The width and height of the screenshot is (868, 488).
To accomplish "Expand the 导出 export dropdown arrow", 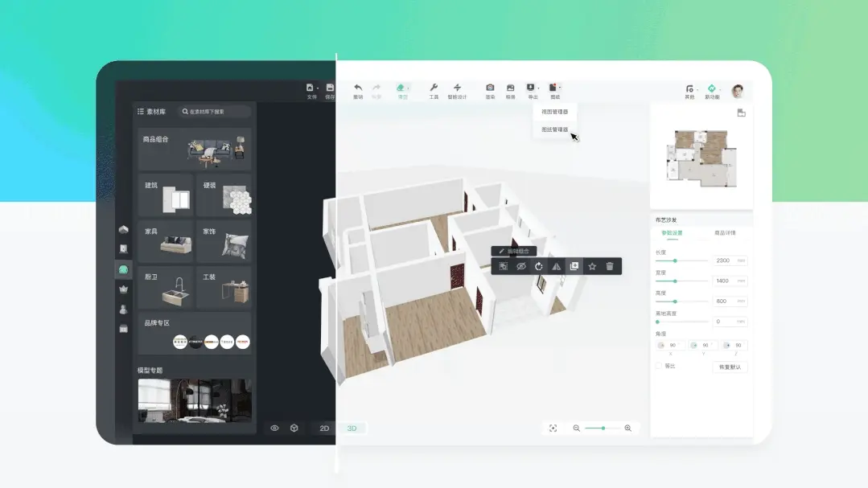I will [x=538, y=88].
